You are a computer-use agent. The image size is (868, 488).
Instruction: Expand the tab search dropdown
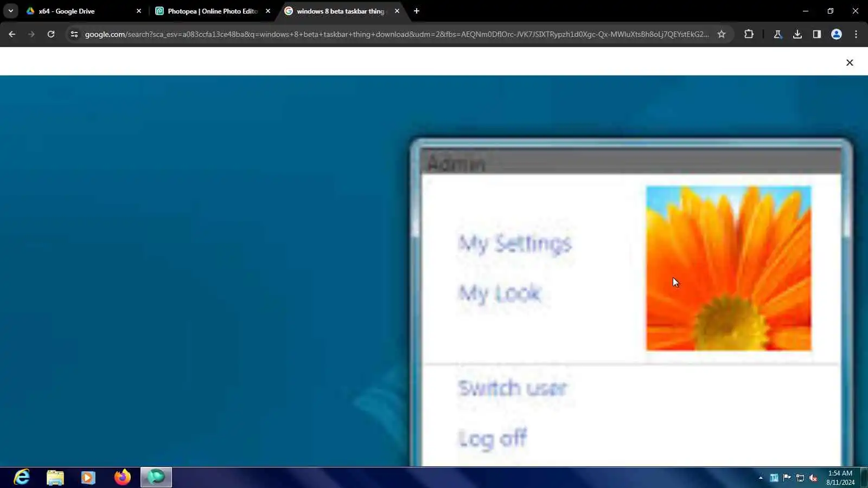11,11
